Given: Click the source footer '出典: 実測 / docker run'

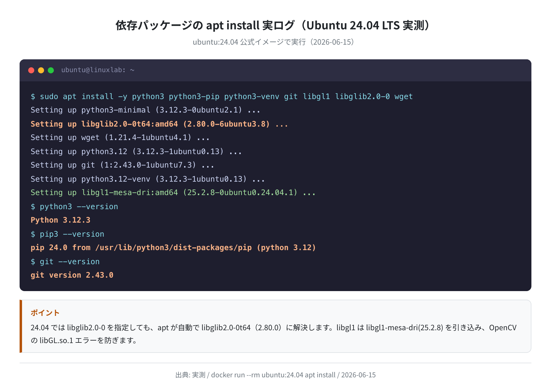Looking at the screenshot, I should [x=275, y=375].
